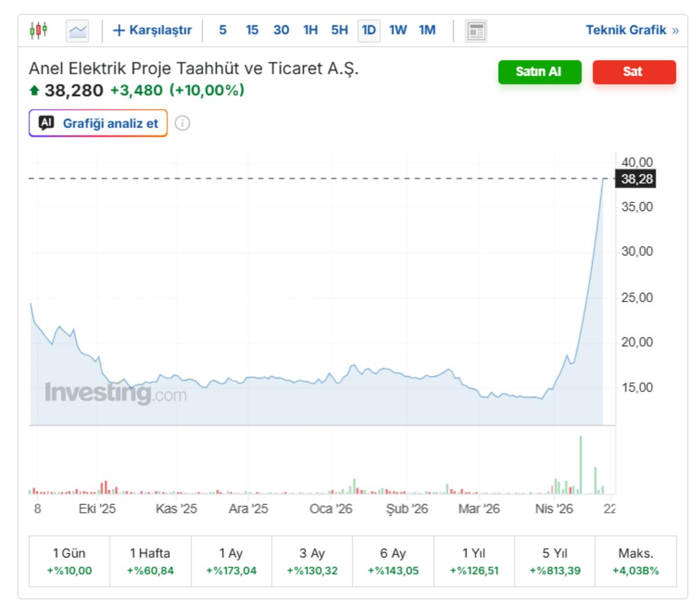Select the 5 minute interval
Screen dimensions: 696x616
pyautogui.click(x=222, y=30)
